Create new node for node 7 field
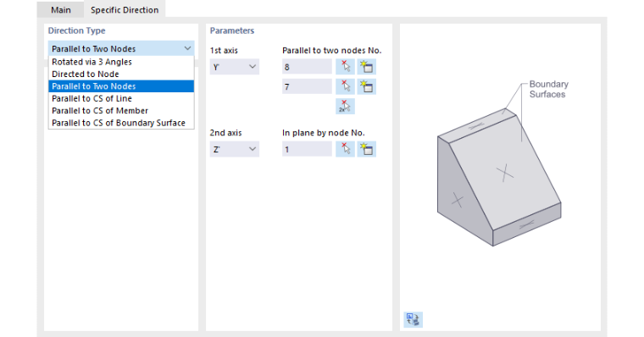Image resolution: width=644 pixels, height=337 pixels. coord(366,86)
